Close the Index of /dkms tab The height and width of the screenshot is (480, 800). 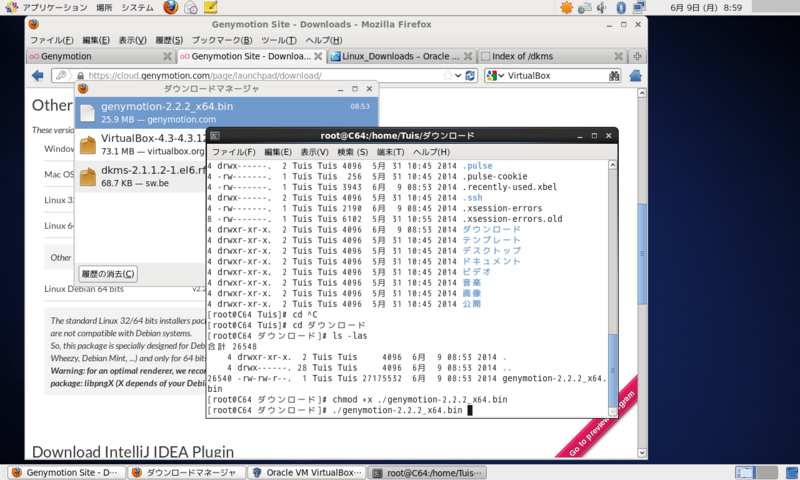[618, 56]
